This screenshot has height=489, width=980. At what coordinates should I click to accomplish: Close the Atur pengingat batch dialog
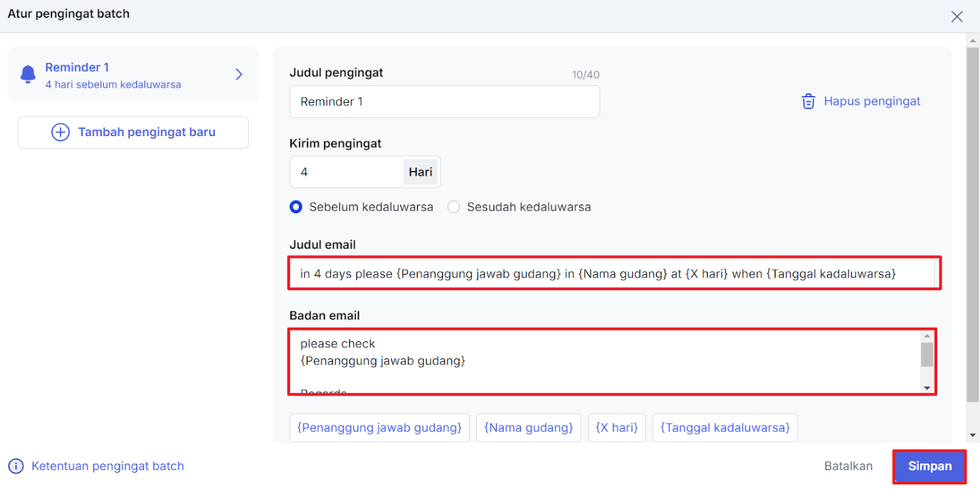957,17
